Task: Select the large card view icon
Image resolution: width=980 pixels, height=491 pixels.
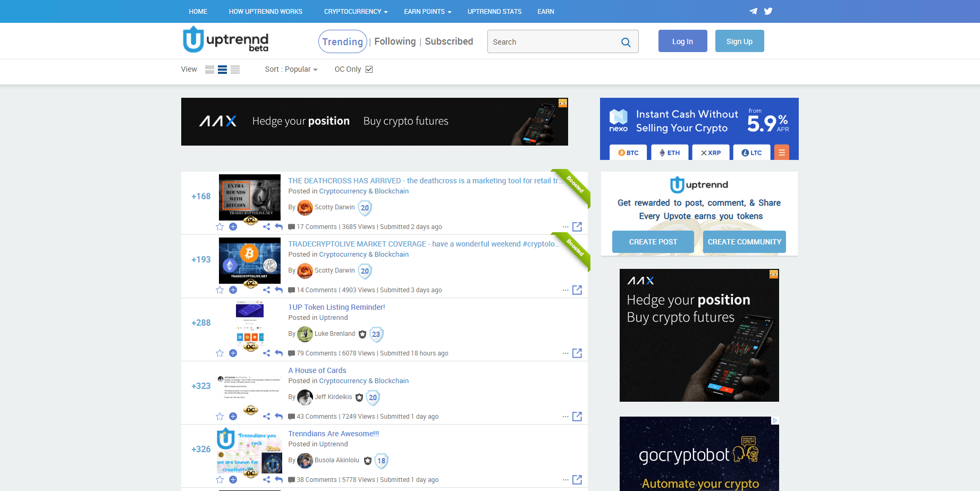Action: (209, 70)
